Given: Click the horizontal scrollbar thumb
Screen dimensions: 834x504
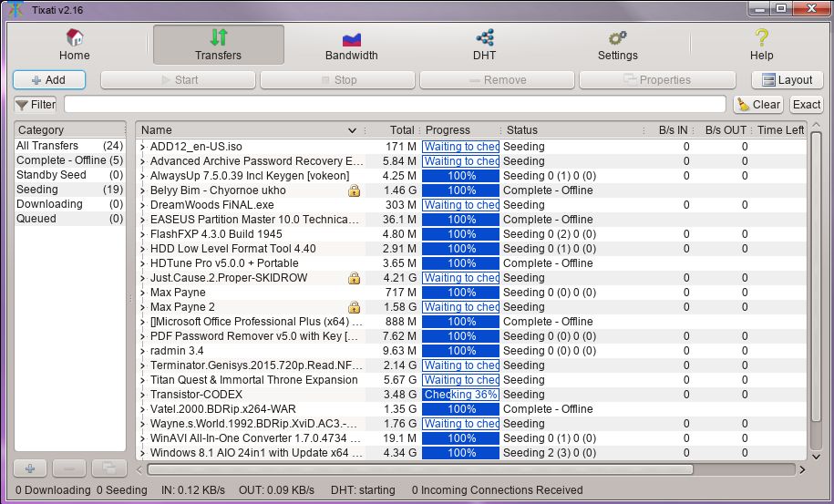Looking at the screenshot, I should coord(420,469).
